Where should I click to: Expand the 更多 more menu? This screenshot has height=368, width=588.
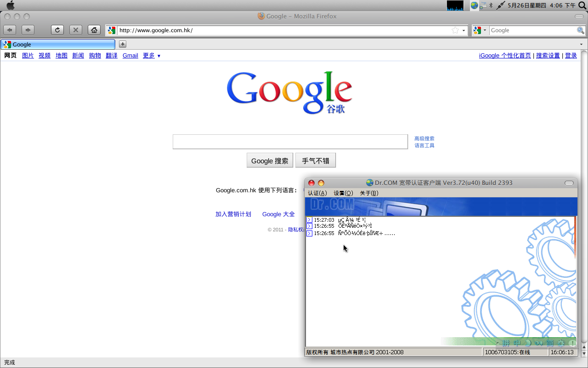click(152, 56)
